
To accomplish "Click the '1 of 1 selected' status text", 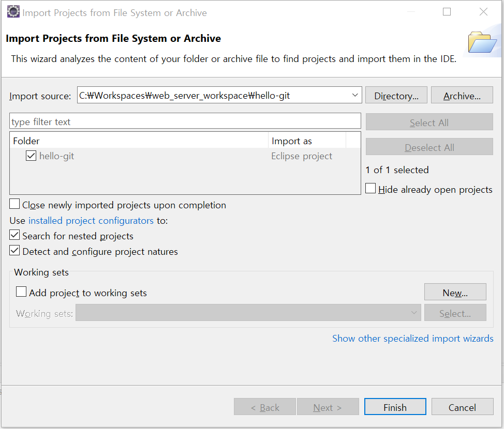I will 397,170.
